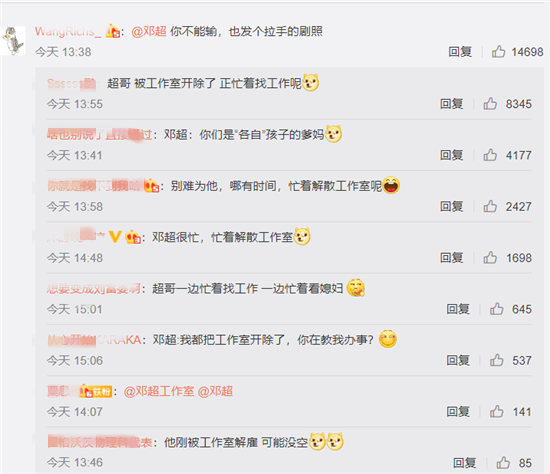
Task: Like the last reply showing 85
Action: [x=503, y=463]
